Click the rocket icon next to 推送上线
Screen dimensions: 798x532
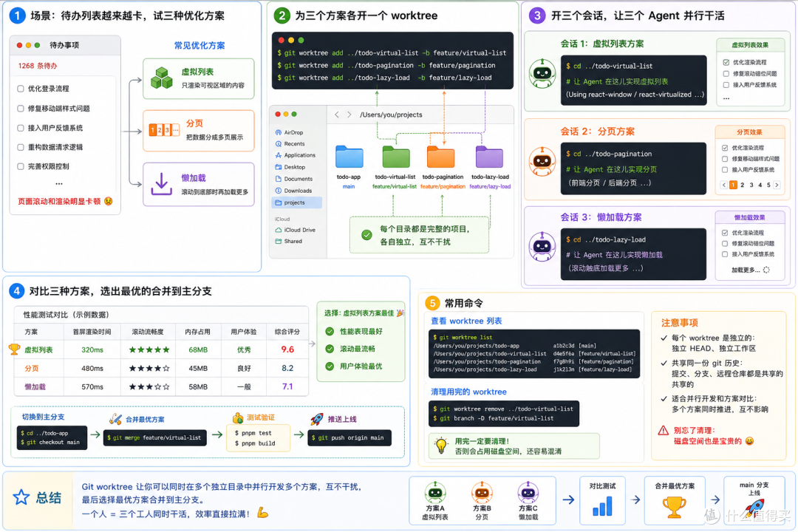pyautogui.click(x=317, y=419)
